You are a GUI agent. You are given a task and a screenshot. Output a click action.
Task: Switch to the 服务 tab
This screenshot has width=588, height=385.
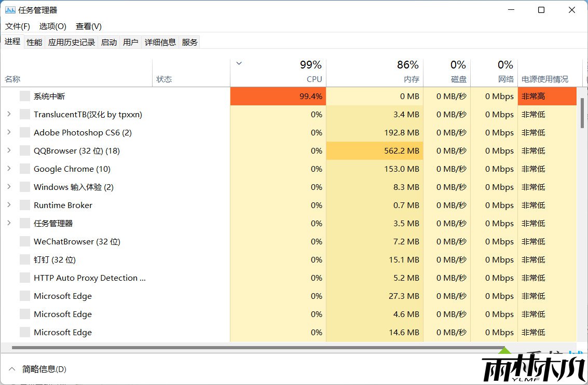[x=189, y=43]
